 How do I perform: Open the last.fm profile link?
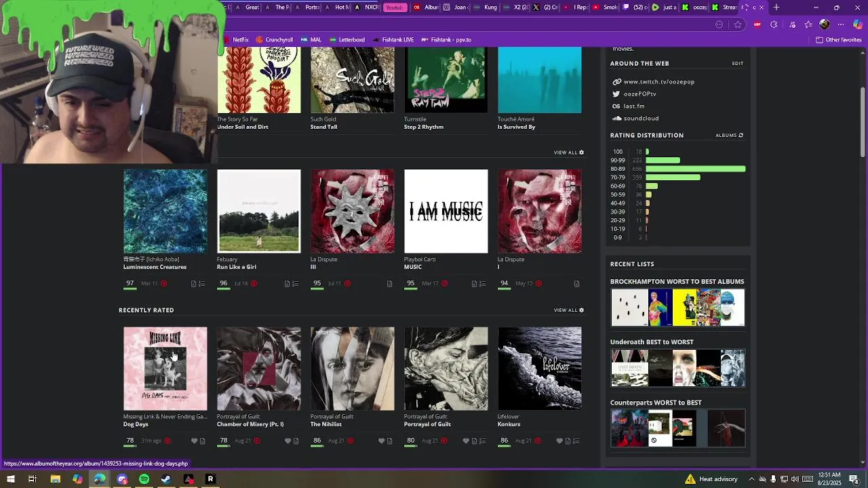(633, 106)
